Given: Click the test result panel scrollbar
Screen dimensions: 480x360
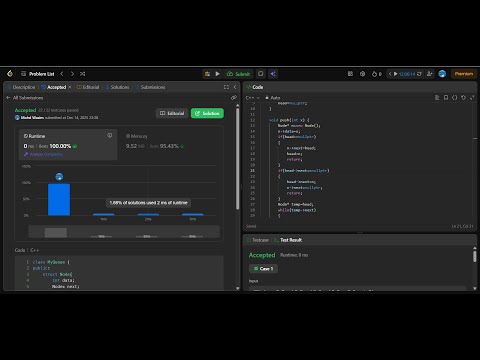Looking at the screenshot, I should coord(475,256).
